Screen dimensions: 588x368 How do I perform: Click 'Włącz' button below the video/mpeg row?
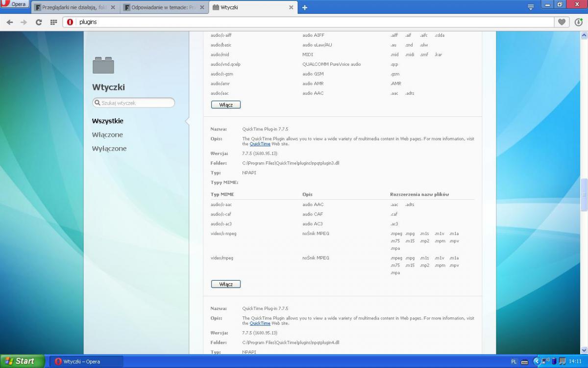point(226,284)
